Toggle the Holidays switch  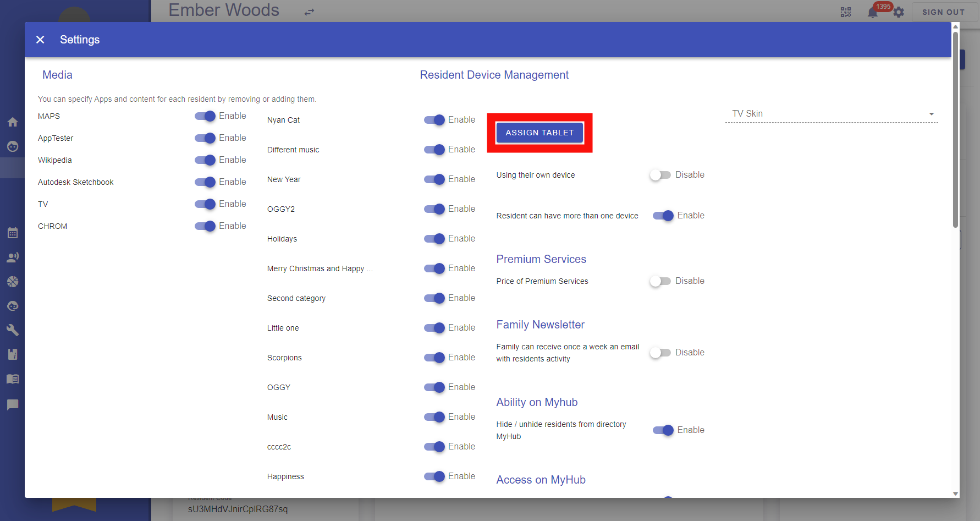click(x=434, y=239)
